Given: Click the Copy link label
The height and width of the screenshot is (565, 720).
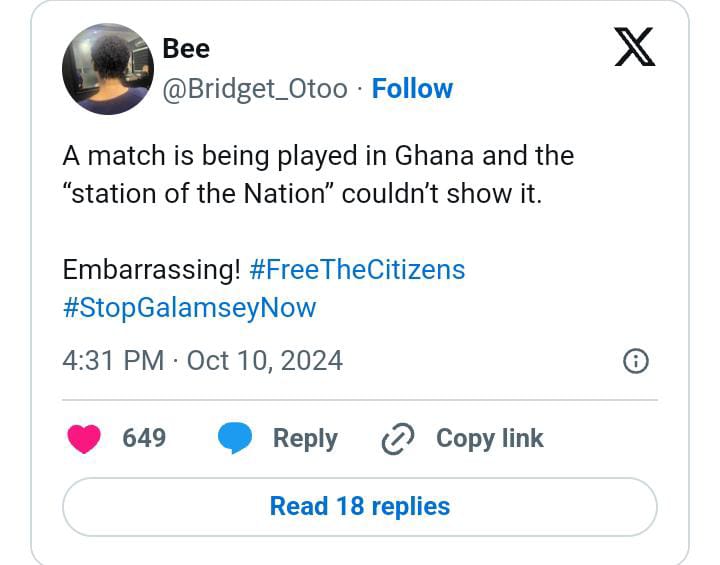Looking at the screenshot, I should (489, 438).
